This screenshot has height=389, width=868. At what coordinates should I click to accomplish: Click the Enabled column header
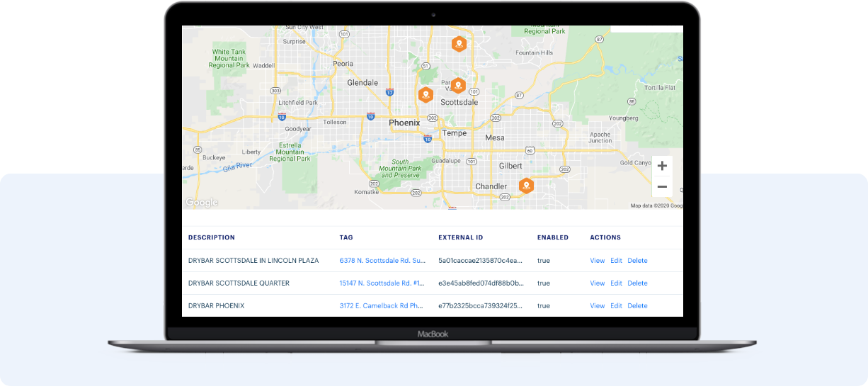click(553, 237)
